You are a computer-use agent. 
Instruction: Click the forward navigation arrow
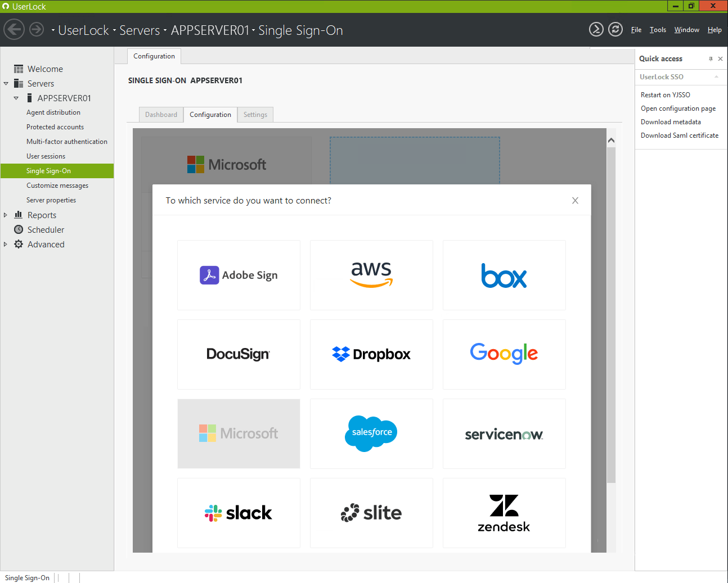(37, 29)
